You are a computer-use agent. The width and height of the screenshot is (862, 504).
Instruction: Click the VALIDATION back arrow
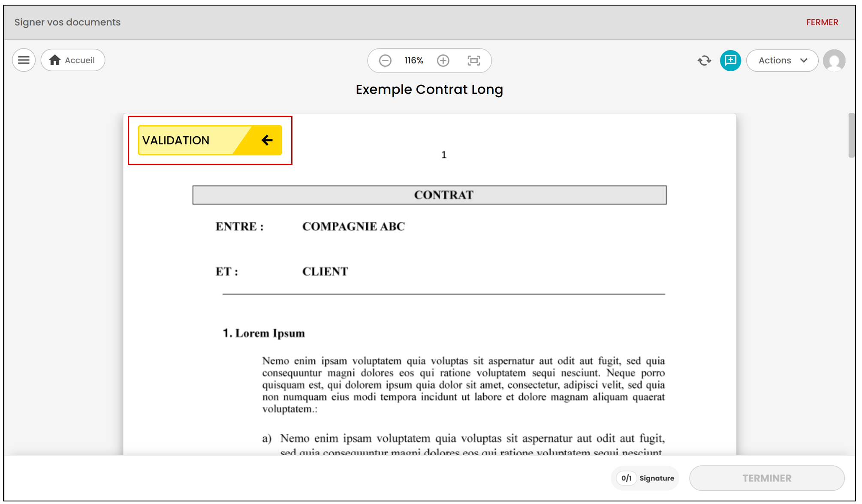[x=267, y=140]
